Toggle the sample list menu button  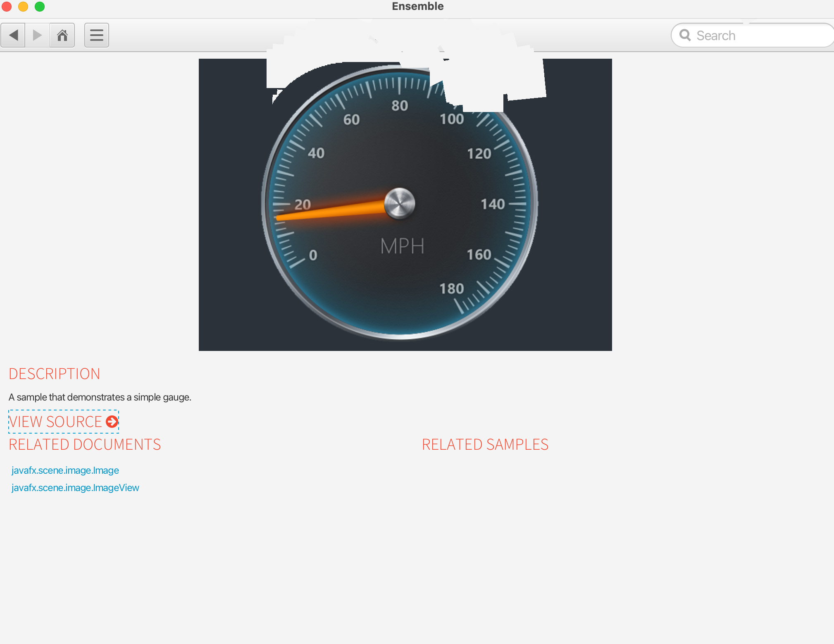click(97, 35)
